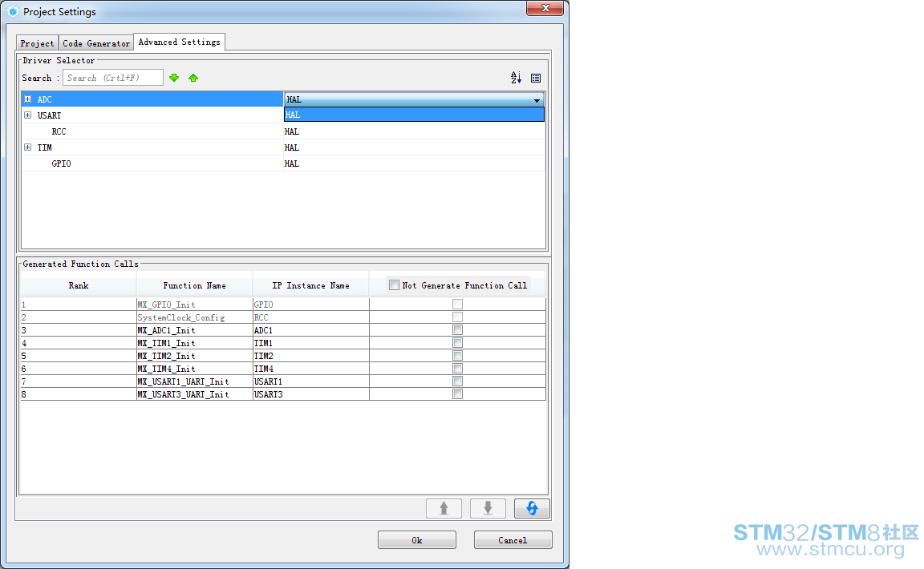
Task: Check the box for SystemClock_Config row
Action: 457,317
